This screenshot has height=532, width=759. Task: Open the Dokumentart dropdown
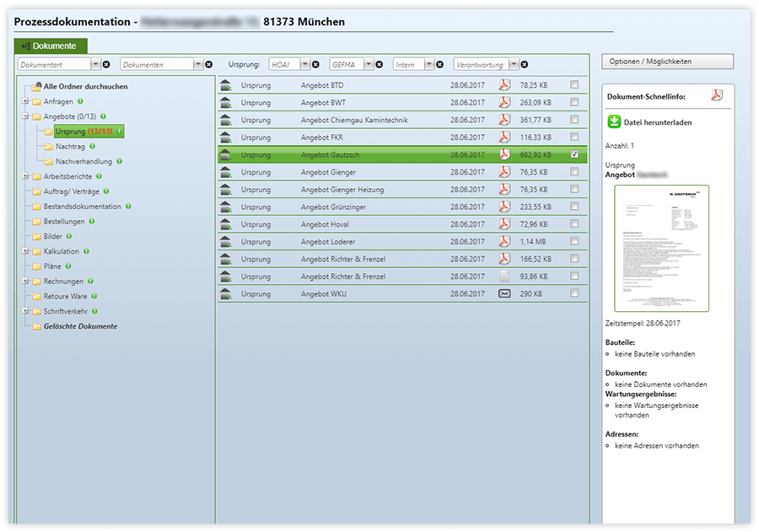click(95, 64)
